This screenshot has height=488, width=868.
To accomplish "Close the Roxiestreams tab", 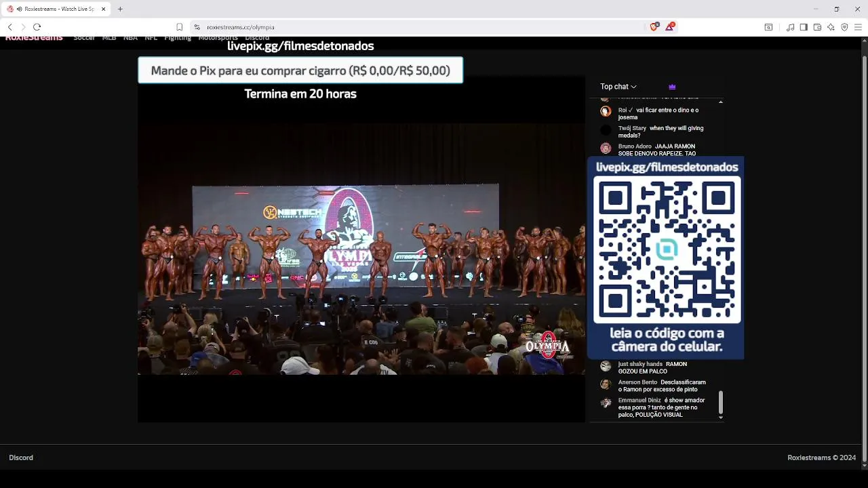I will [103, 9].
